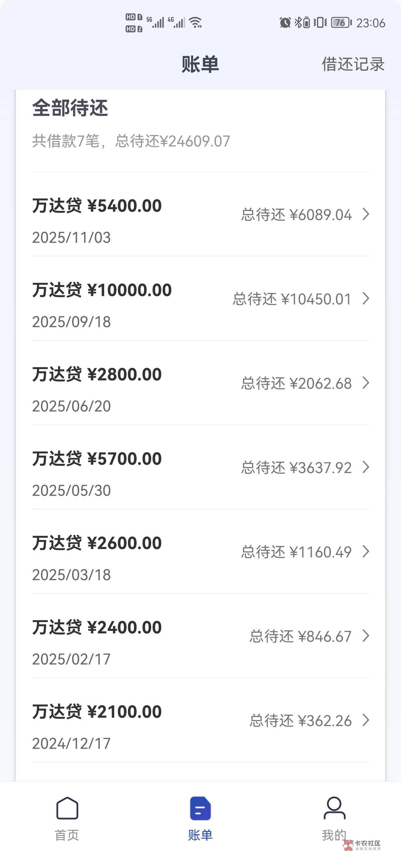Switch to the 我的 tab label

[x=334, y=835]
